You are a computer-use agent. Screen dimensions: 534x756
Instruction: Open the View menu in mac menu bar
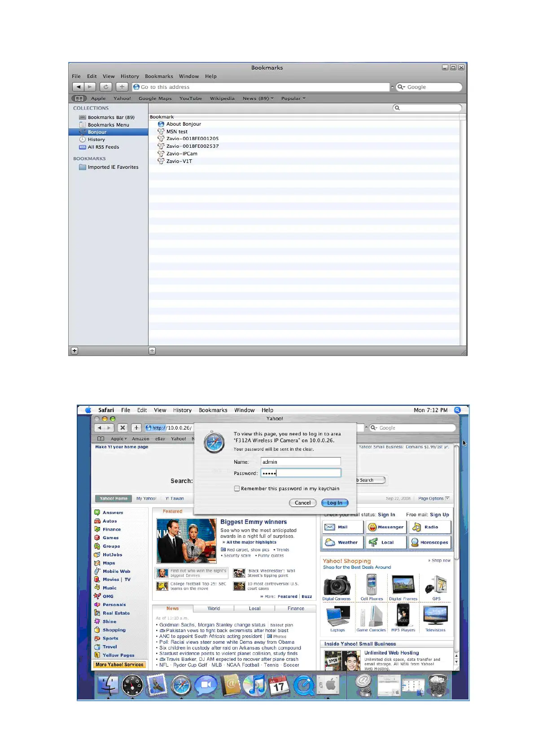160,410
